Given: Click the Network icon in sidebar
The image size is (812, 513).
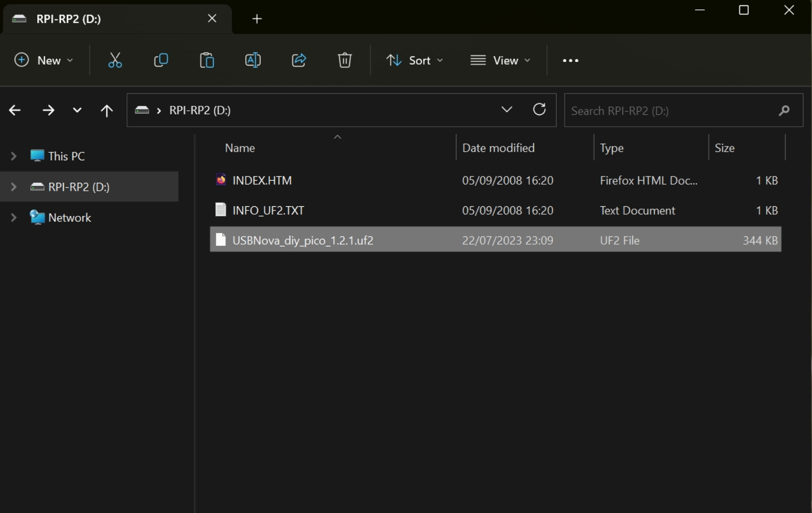Looking at the screenshot, I should pos(37,217).
